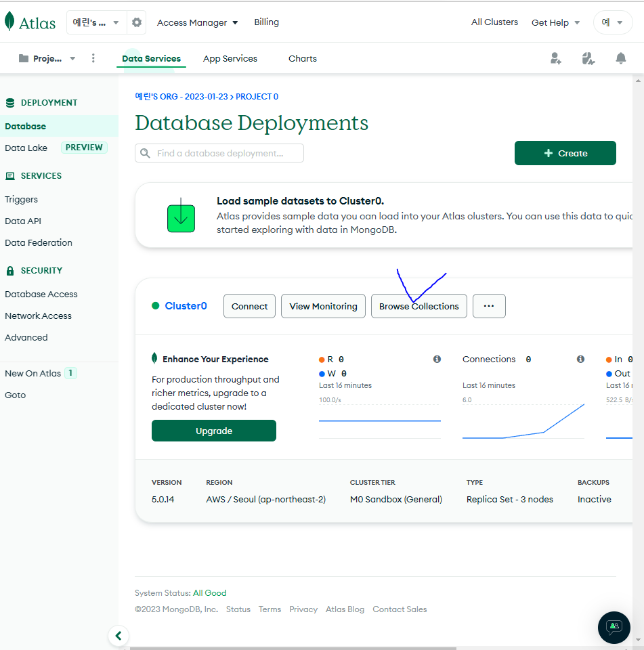Click the Upgrade button

click(x=213, y=431)
